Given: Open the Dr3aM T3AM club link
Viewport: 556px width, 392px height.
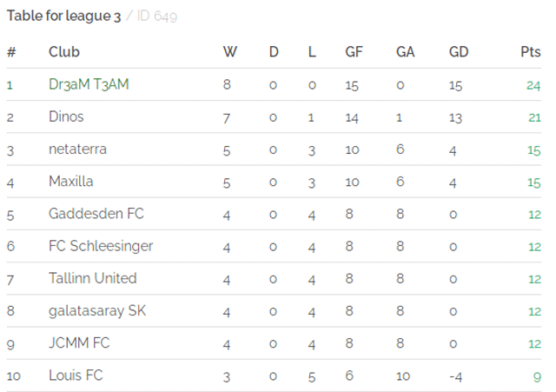Looking at the screenshot, I should click(x=89, y=85).
